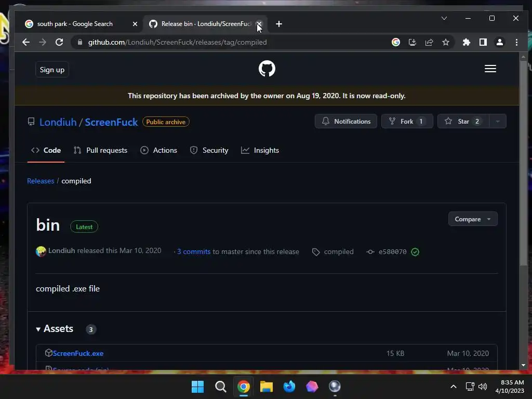
Task: Click the volume icon in system tray
Action: (483, 387)
